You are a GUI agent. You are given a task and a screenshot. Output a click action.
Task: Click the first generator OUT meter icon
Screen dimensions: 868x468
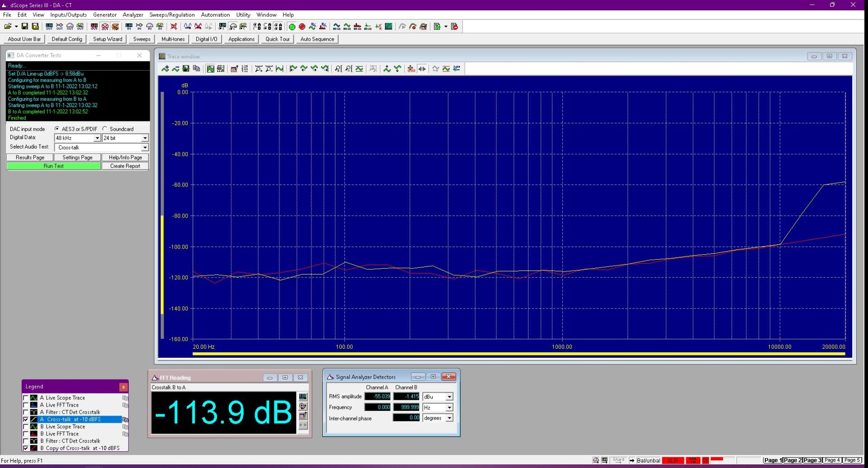pos(49,27)
